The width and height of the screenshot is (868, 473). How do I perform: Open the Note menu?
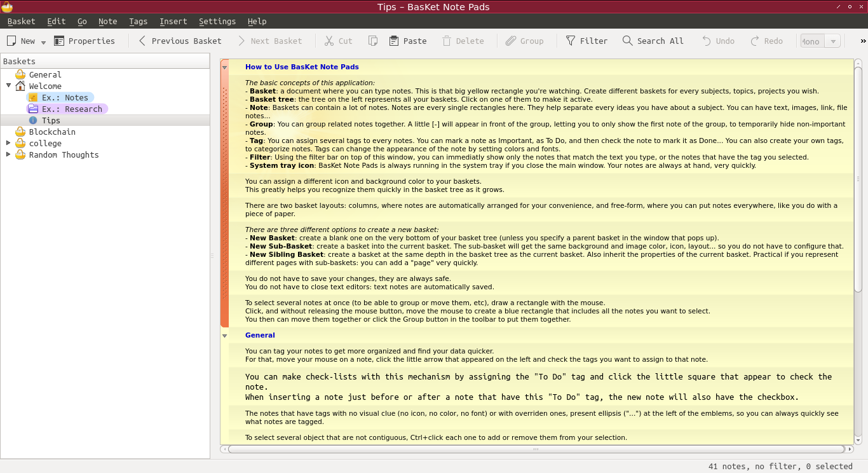point(108,21)
